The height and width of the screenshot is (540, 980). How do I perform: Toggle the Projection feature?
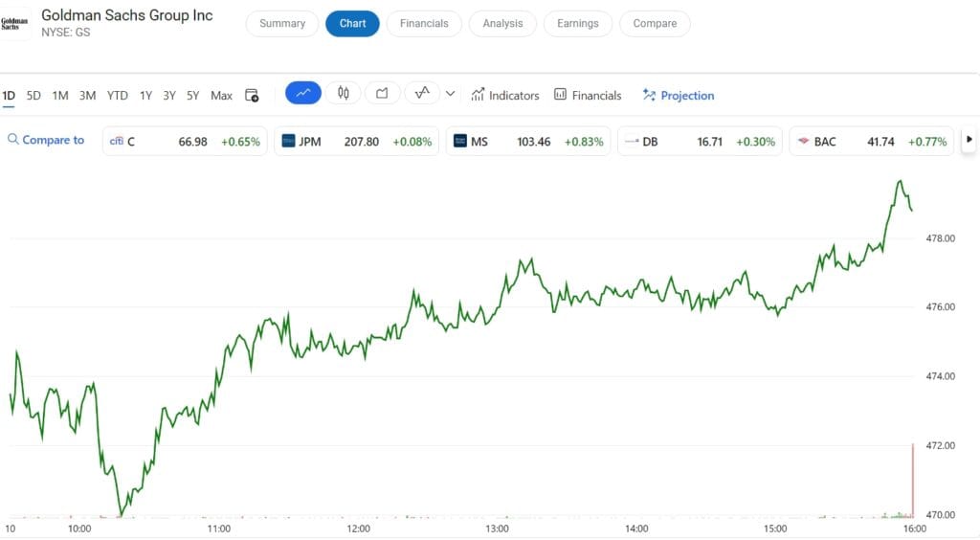click(x=679, y=95)
